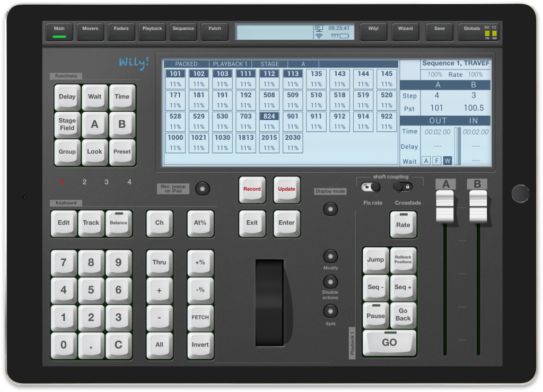Select function page 2
This screenshot has width=543, height=392.
[84, 182]
